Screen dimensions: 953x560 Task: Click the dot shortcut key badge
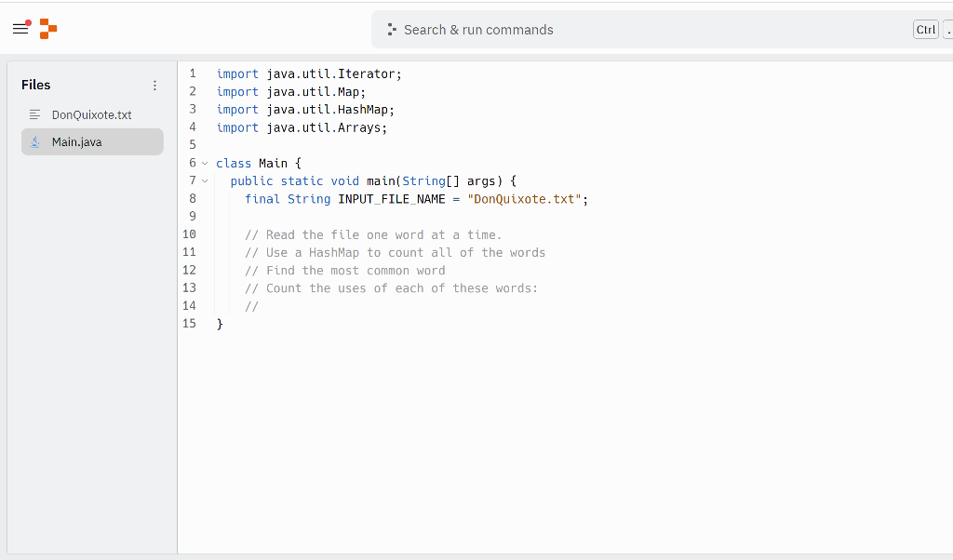[948, 29]
